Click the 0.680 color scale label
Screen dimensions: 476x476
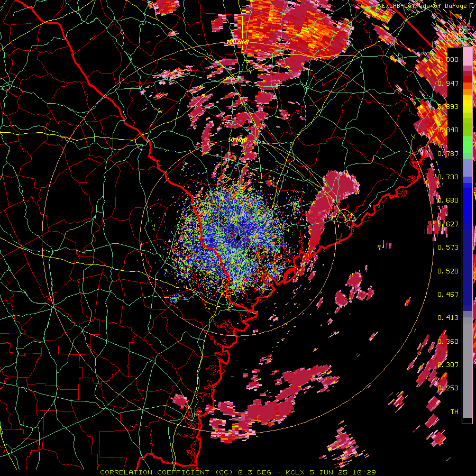[448, 200]
